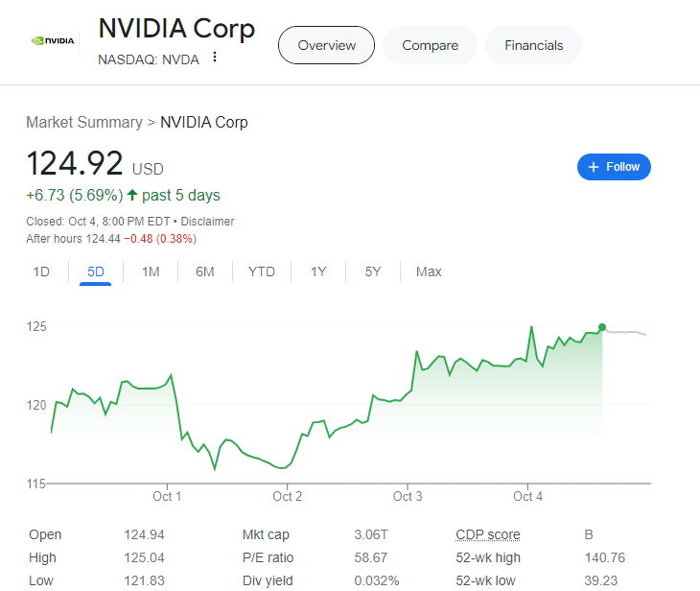
Task: Open the Financials tab
Action: [x=534, y=45]
